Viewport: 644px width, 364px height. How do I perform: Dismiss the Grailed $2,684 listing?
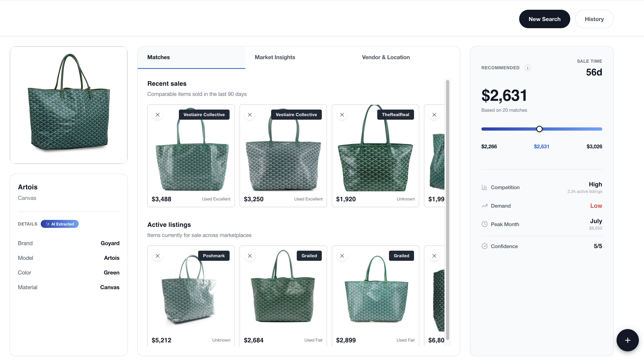click(x=249, y=256)
